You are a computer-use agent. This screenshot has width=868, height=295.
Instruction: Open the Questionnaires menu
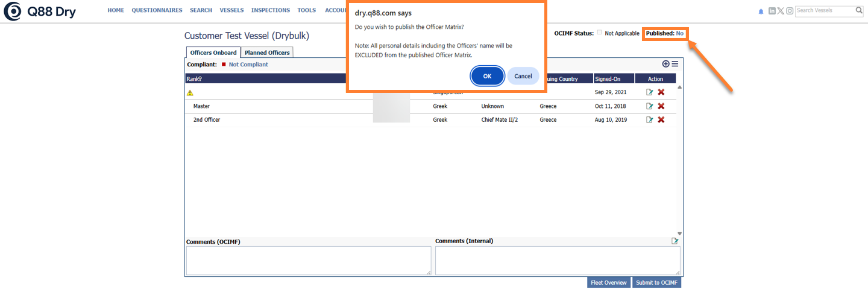click(x=157, y=10)
